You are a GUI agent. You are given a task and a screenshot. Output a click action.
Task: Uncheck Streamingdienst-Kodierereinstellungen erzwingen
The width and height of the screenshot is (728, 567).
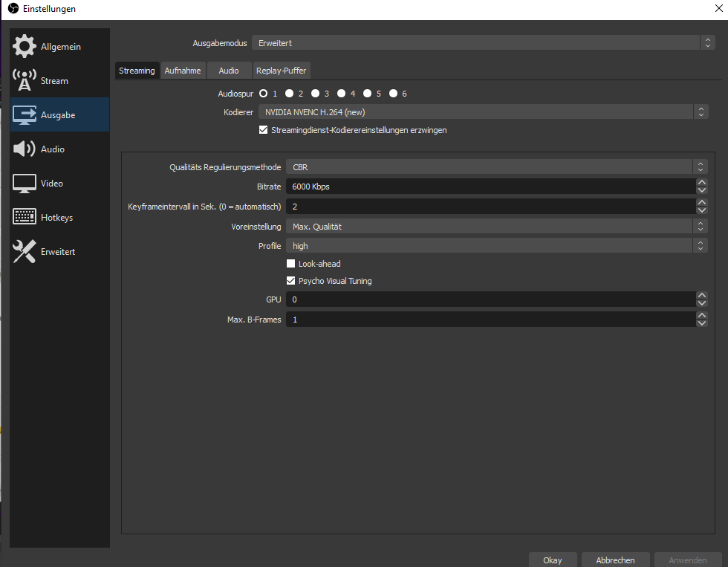[x=263, y=130]
